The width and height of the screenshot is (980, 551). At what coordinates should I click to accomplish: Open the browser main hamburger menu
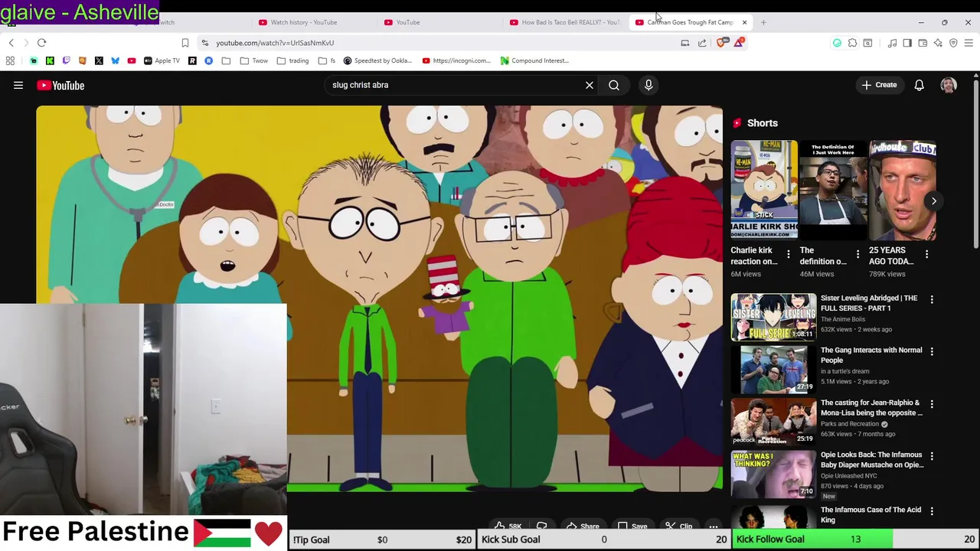[969, 43]
